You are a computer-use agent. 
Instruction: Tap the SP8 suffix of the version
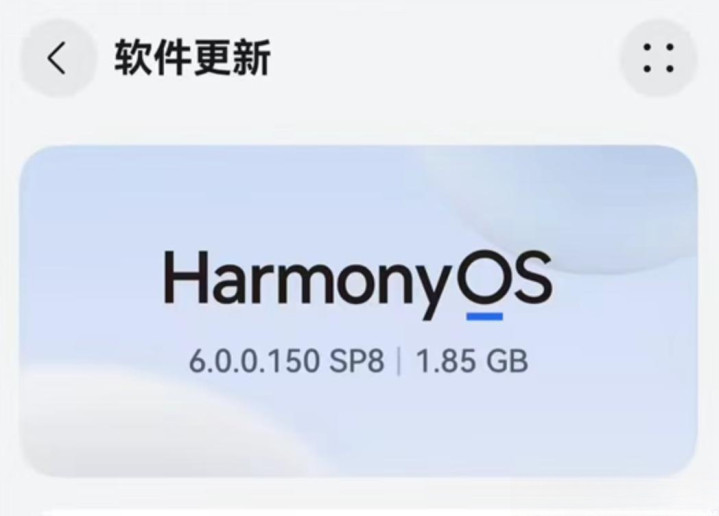coord(357,361)
